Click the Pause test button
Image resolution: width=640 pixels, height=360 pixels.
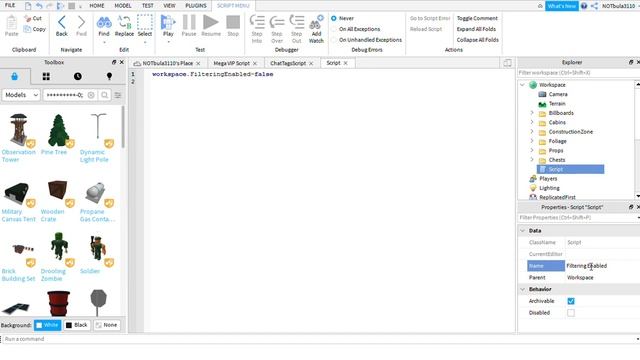[x=189, y=22]
